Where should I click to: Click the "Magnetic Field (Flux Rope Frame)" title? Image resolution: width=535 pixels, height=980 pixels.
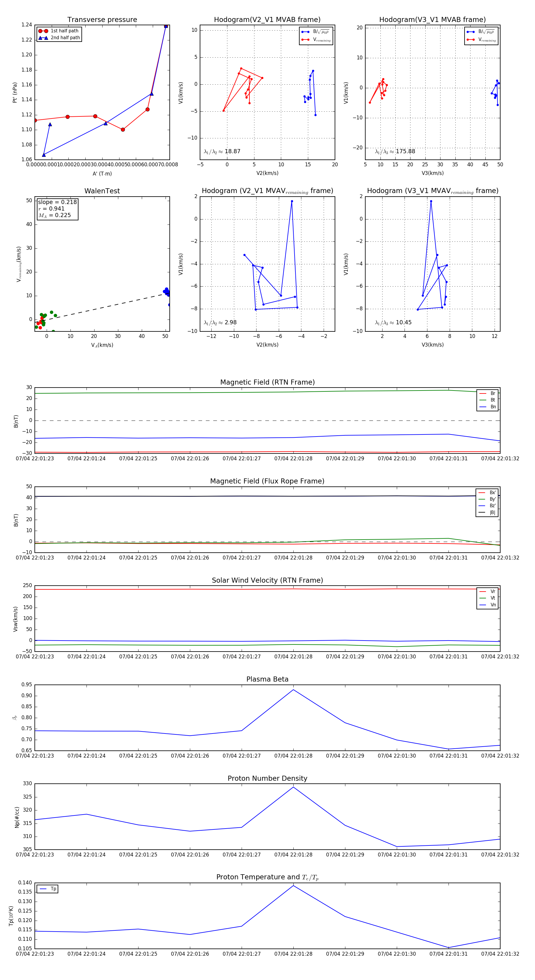[x=267, y=481]
